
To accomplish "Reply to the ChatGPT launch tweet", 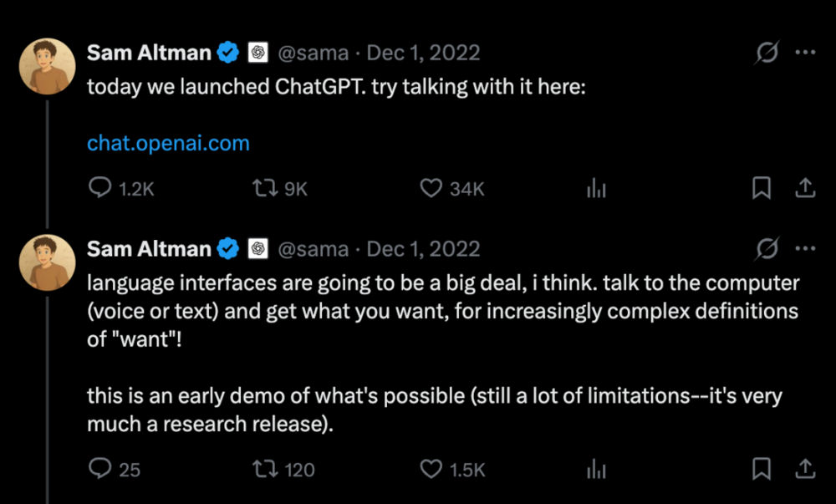I will pos(99,190).
